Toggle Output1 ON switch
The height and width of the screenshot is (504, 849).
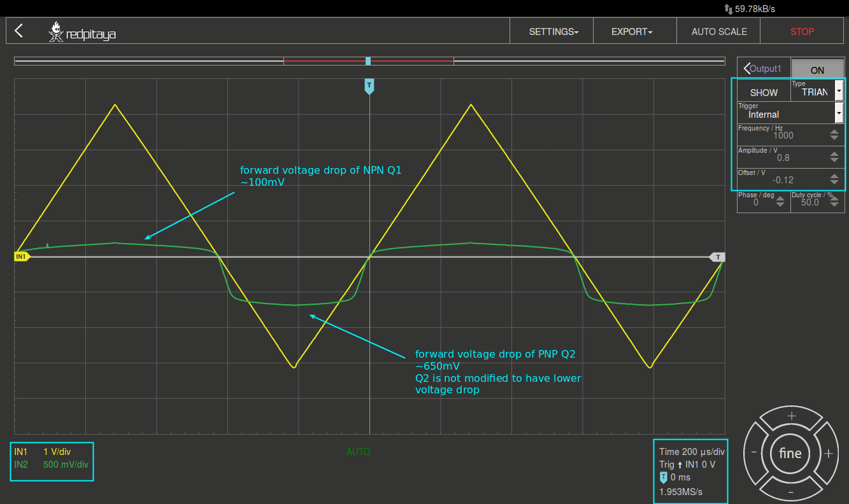pyautogui.click(x=818, y=70)
